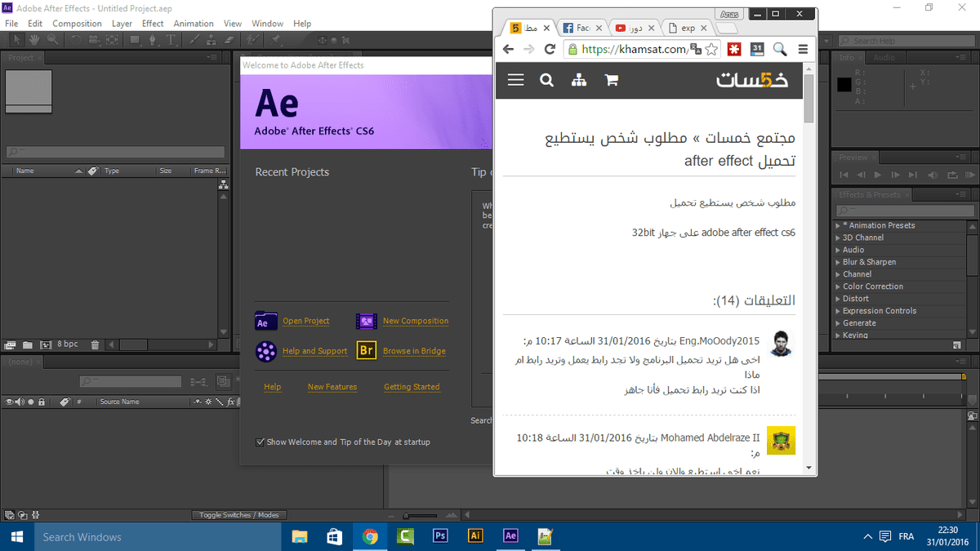
Task: Create a new folder in Project panel
Action: pyautogui.click(x=28, y=344)
